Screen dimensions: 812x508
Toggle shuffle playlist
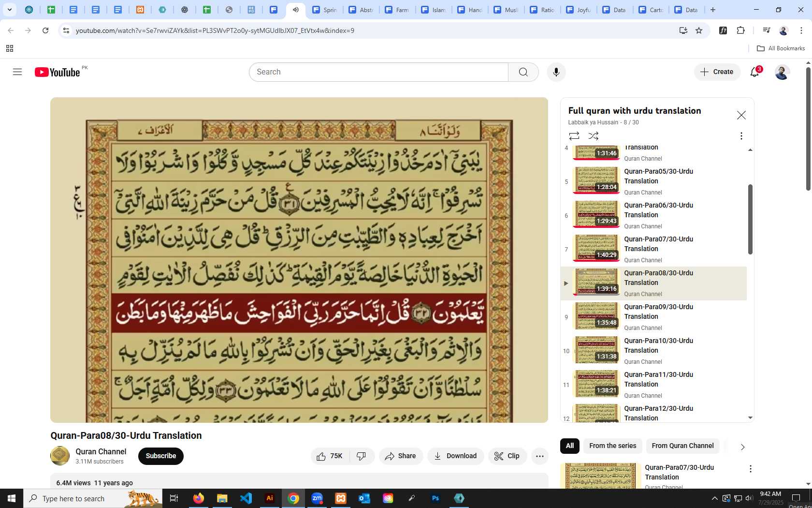594,136
